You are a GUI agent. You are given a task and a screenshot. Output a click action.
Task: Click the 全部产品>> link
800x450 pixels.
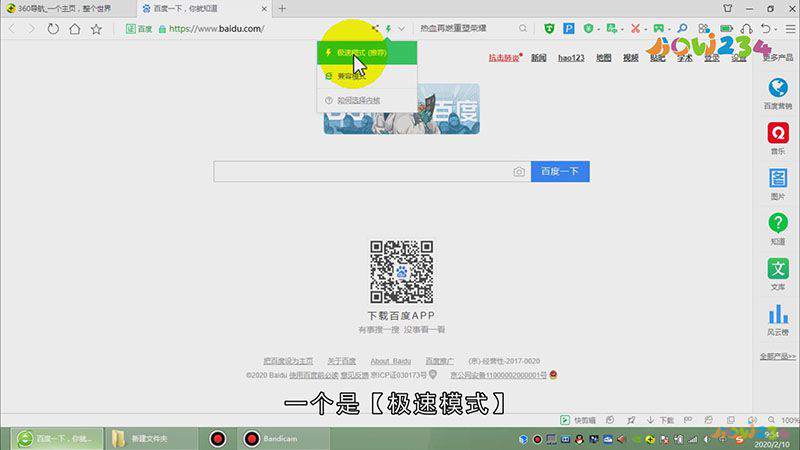tap(778, 356)
